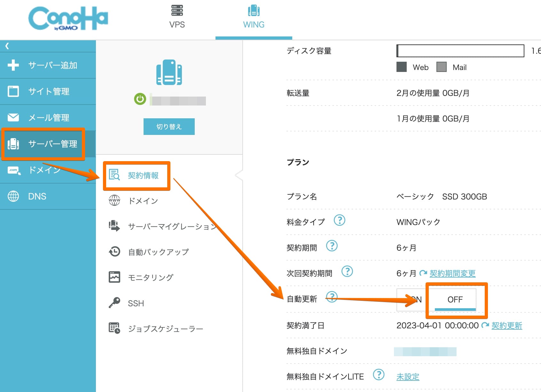Image resolution: width=541 pixels, height=392 pixels.
Task: Turn OFF the 自動更新 toggle
Action: pyautogui.click(x=455, y=300)
